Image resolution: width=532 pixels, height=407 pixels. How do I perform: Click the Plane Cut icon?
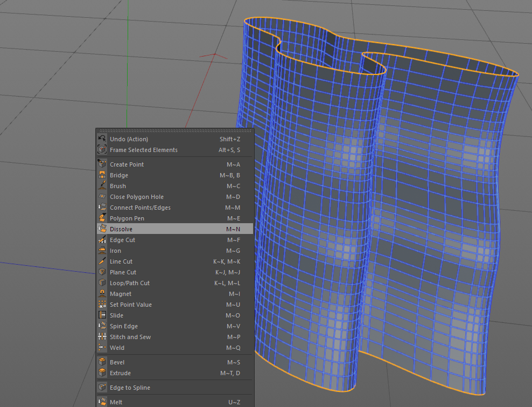102,272
